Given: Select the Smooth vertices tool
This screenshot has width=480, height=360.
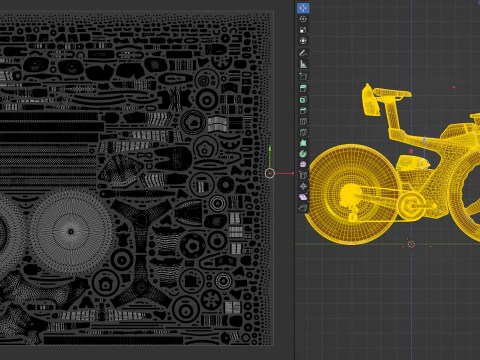Looking at the screenshot, I should tap(303, 164).
